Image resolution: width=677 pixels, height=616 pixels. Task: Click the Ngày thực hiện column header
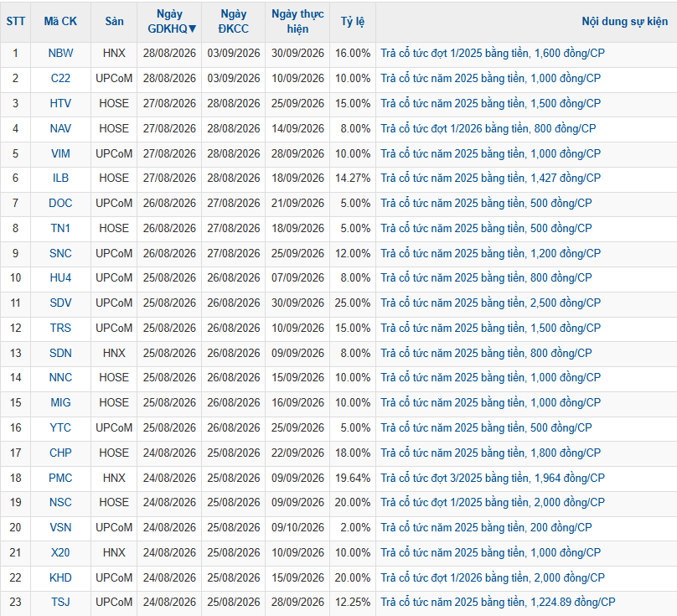[297, 21]
